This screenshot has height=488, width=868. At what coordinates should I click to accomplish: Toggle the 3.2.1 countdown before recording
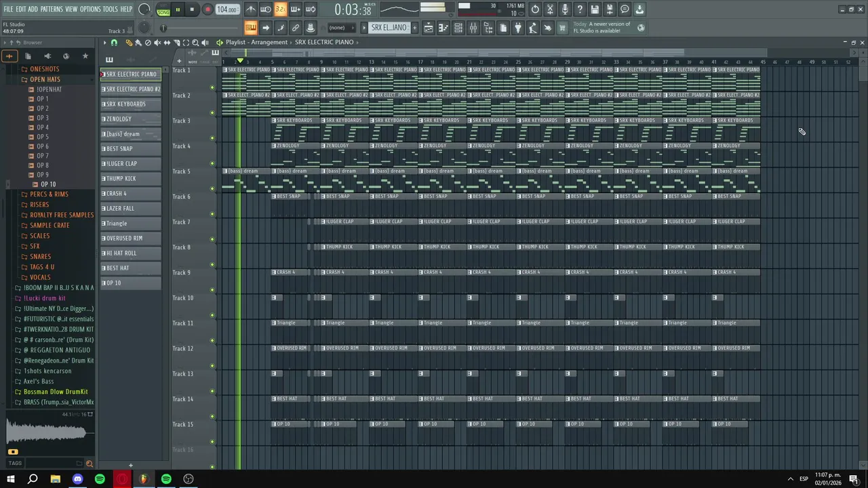[281, 9]
